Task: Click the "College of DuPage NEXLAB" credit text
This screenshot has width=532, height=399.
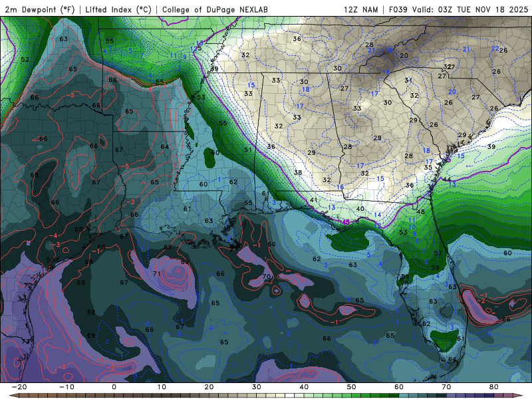Action: (215, 9)
